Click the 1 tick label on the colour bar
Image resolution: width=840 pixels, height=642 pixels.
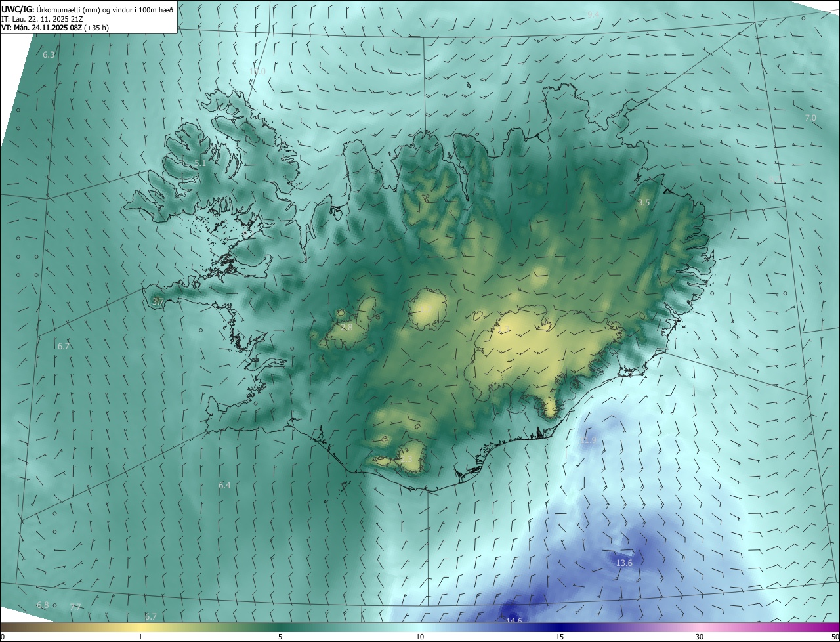[x=140, y=637]
